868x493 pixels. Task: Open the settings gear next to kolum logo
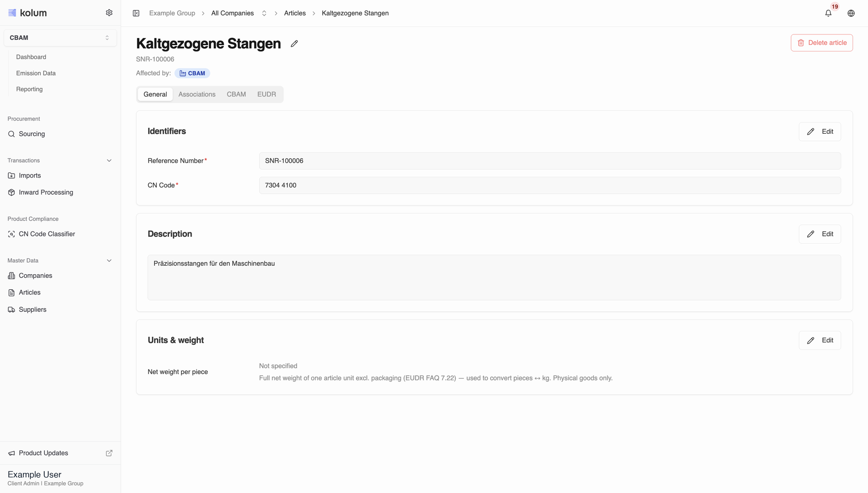[109, 13]
